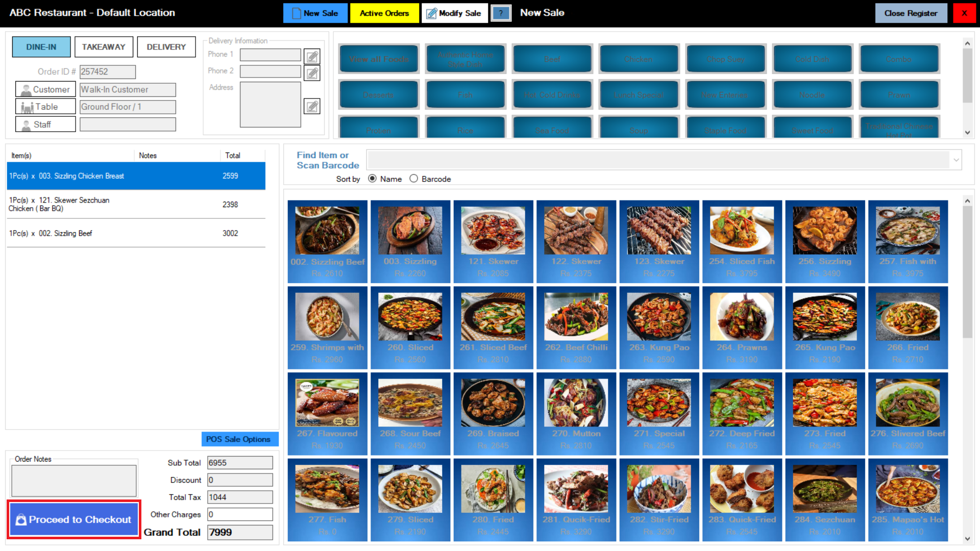Pick the 261. Sliced Beef tile
The width and height of the screenshot is (980, 551).
point(493,328)
